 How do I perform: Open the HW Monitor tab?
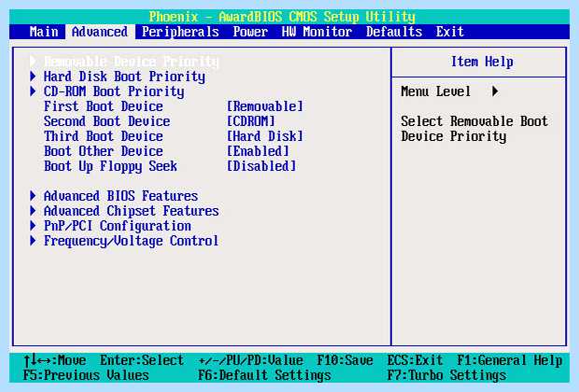(x=317, y=32)
